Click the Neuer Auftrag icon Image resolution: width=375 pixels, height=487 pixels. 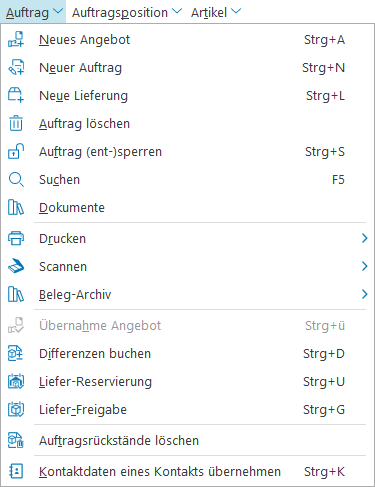pos(16,67)
